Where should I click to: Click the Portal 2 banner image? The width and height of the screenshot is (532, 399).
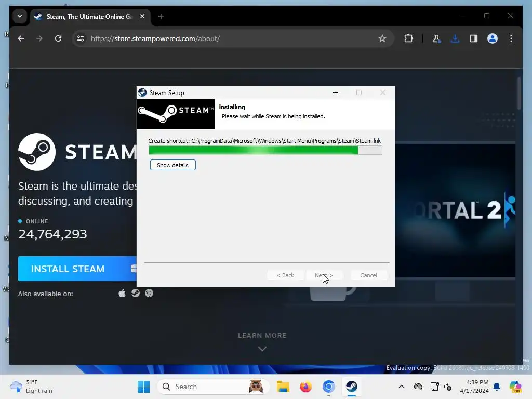click(x=455, y=210)
